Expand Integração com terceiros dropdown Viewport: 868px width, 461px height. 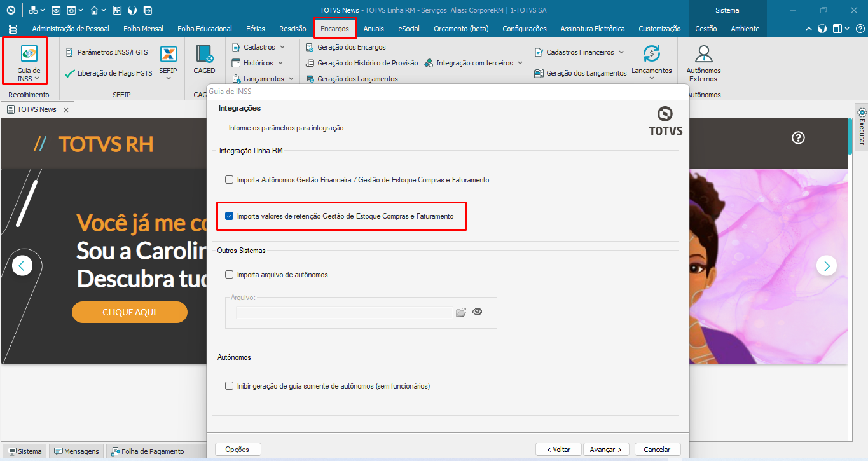point(520,63)
